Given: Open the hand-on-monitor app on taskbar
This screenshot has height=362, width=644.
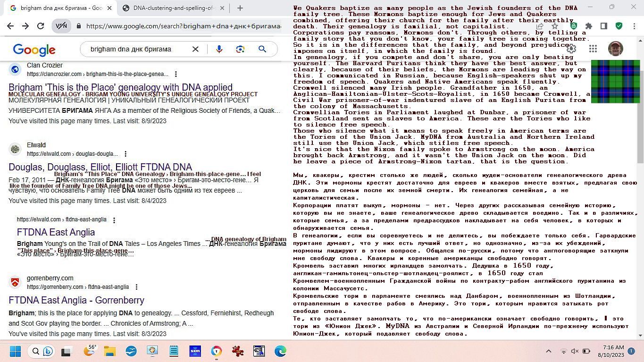Looking at the screenshot, I should point(152,351).
